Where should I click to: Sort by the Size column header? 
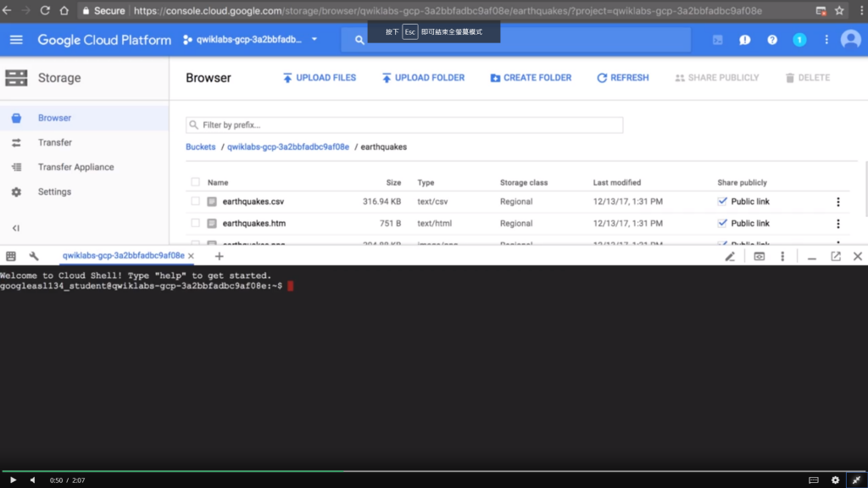393,183
